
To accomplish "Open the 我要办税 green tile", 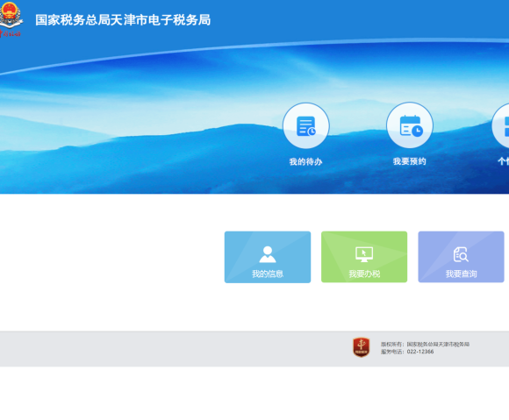I will pos(364,257).
